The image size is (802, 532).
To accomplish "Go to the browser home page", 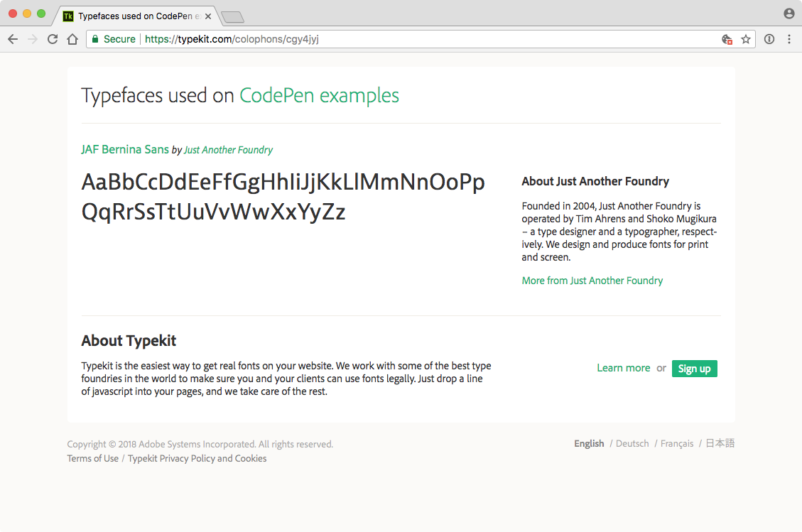I will click(72, 40).
